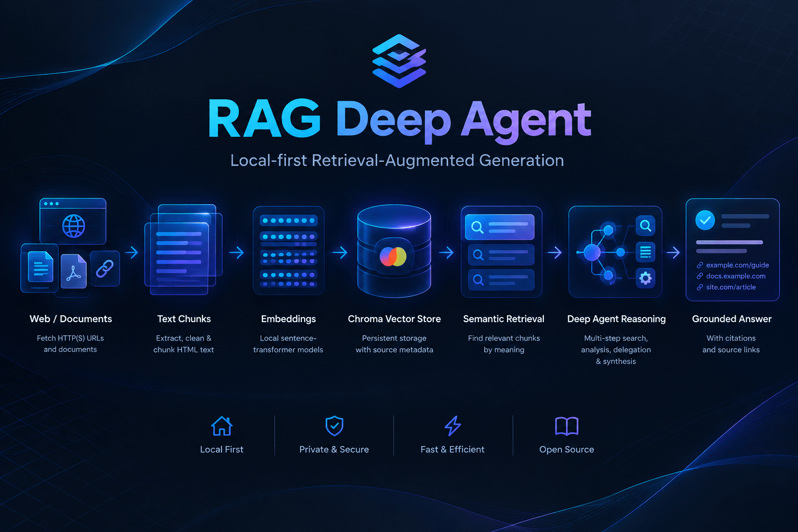Select the "Open Source" feature label
The image size is (798, 532).
[567, 449]
